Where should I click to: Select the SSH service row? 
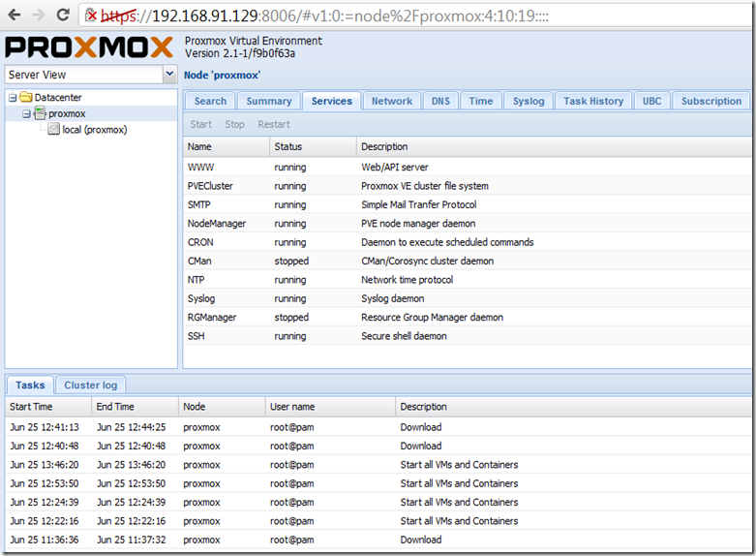click(468, 336)
